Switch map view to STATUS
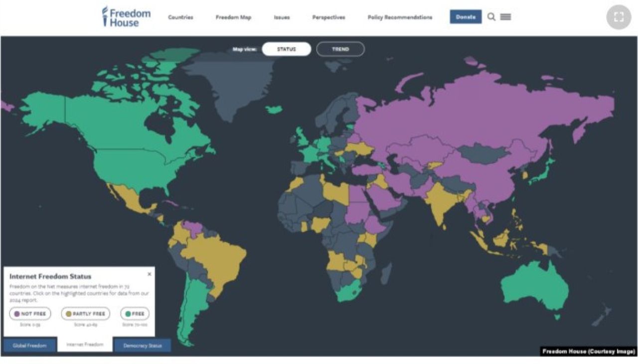 (286, 49)
